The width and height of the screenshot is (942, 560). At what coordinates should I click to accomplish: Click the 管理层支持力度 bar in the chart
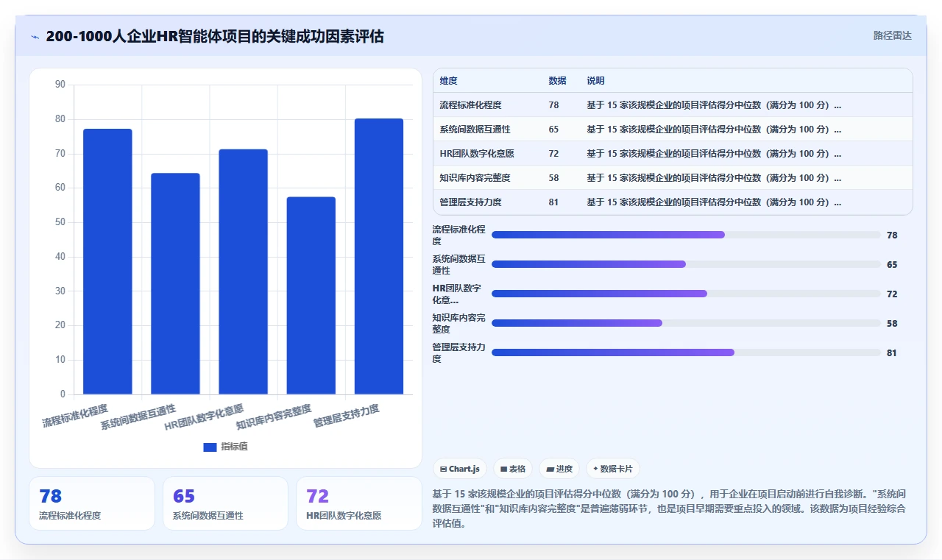tap(379, 256)
